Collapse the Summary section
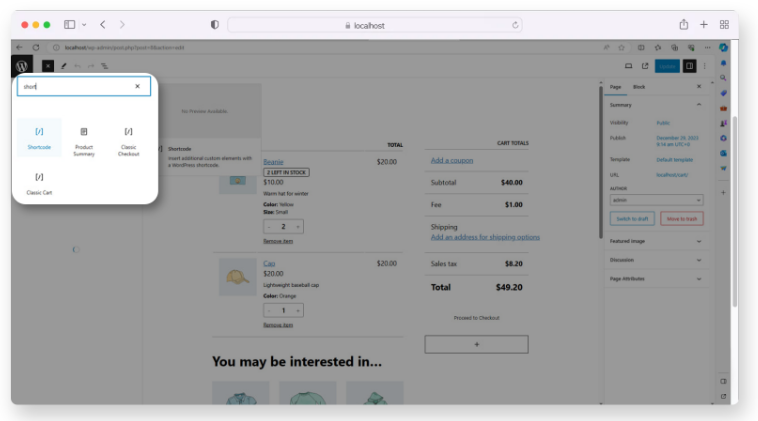The height and width of the screenshot is (421, 758). click(698, 105)
